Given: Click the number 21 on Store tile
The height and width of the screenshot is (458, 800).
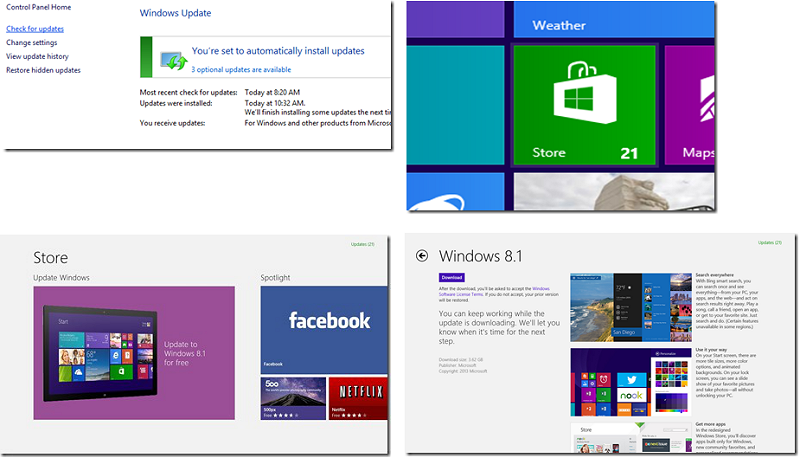Looking at the screenshot, I should 629,153.
